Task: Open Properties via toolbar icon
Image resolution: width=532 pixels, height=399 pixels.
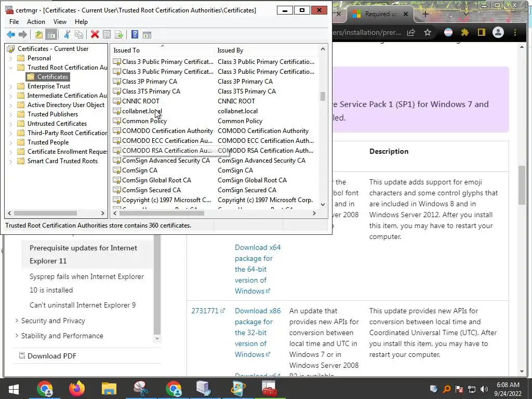Action: [x=107, y=35]
